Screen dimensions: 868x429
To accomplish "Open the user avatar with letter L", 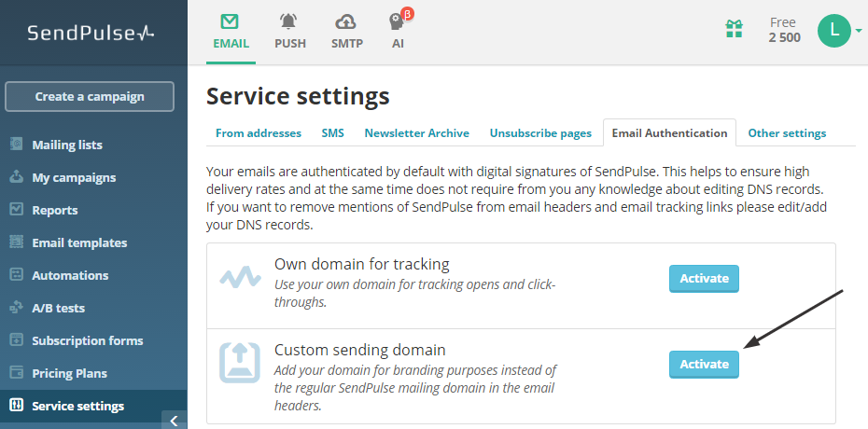I will pyautogui.click(x=834, y=31).
